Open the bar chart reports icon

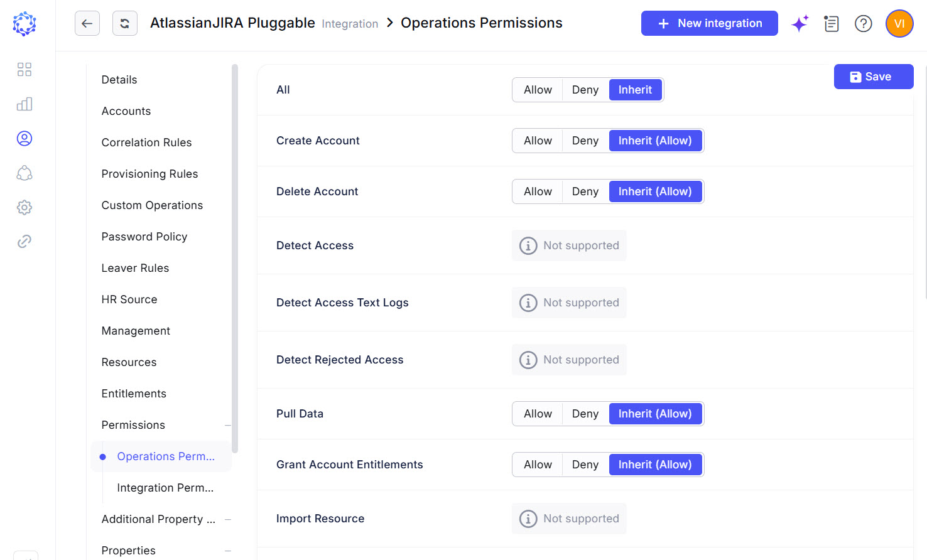coord(24,104)
